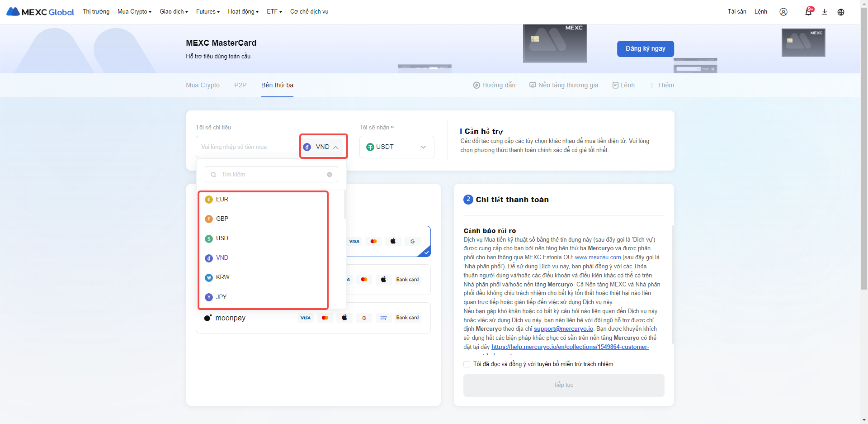Click the MEXC Global logo
Viewport: 868px width, 424px height.
pos(40,12)
